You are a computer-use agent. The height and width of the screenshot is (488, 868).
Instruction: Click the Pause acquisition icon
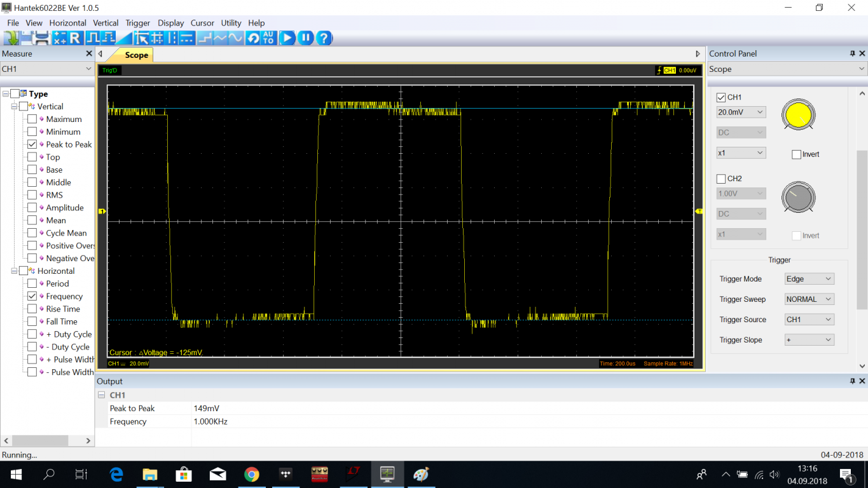[306, 38]
